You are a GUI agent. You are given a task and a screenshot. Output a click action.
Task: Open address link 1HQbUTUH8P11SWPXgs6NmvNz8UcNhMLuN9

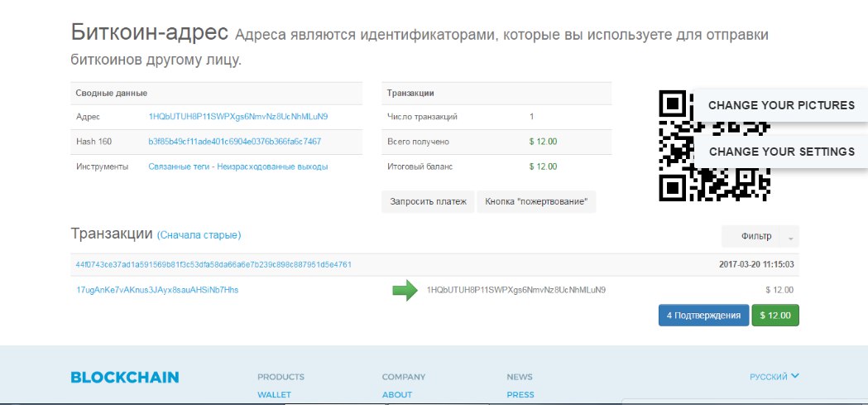[x=238, y=117]
